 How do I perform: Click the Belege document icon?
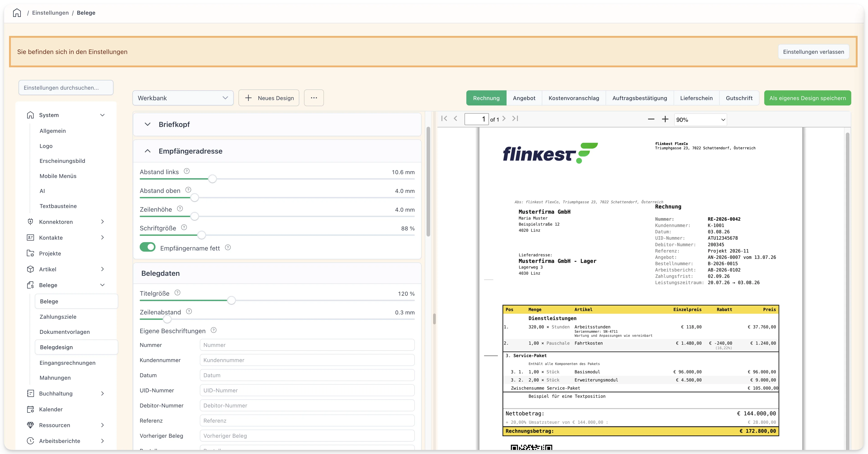tap(30, 285)
